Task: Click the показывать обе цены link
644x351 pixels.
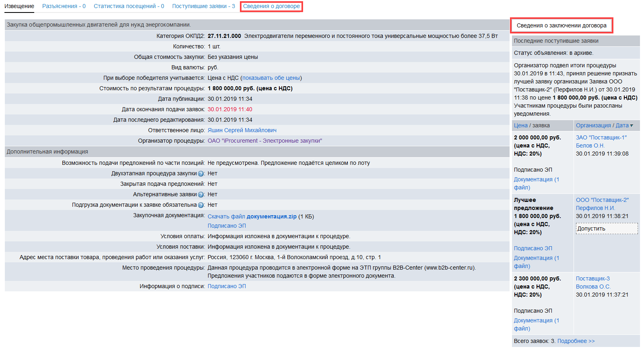Action: click(271, 78)
